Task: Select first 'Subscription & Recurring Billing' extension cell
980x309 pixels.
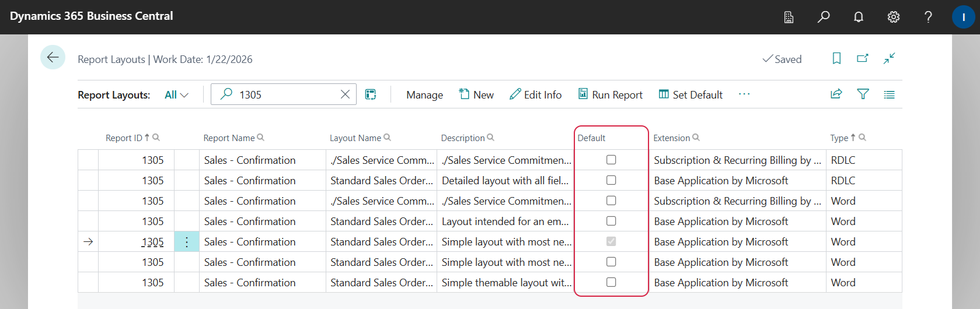Action: [737, 160]
